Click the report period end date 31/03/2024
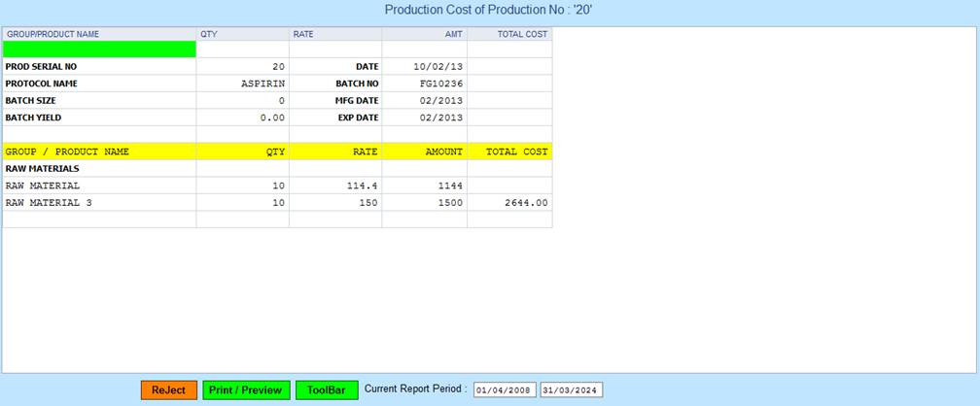The height and width of the screenshot is (406, 980). click(571, 389)
